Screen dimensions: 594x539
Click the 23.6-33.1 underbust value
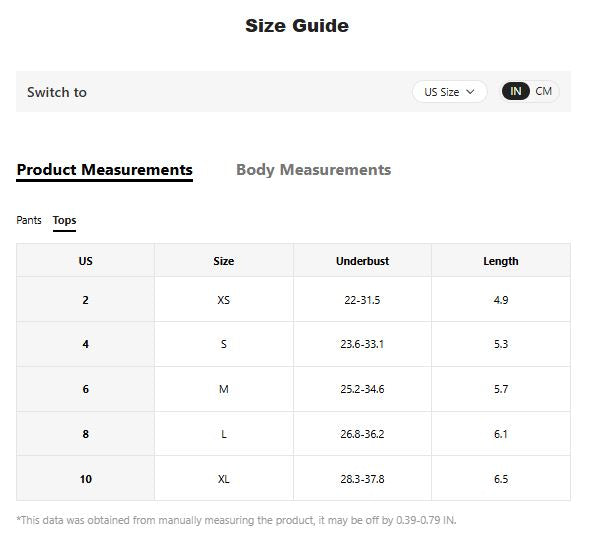click(362, 344)
